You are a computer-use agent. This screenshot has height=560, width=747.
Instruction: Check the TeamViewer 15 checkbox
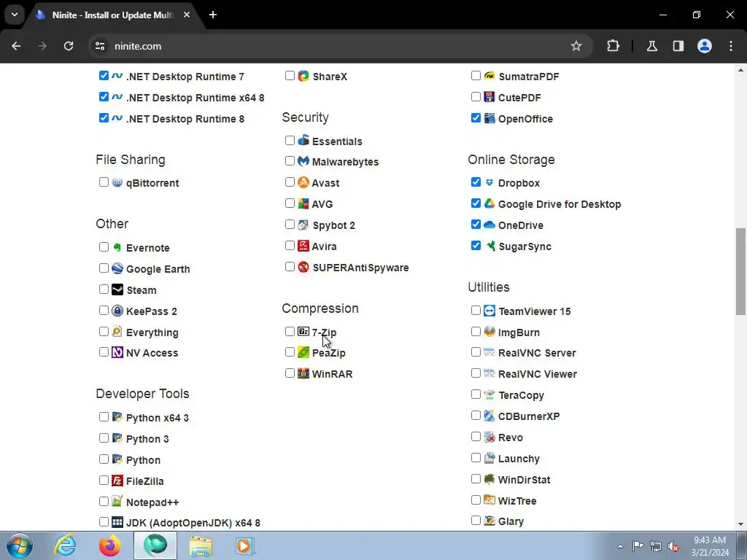tap(476, 310)
